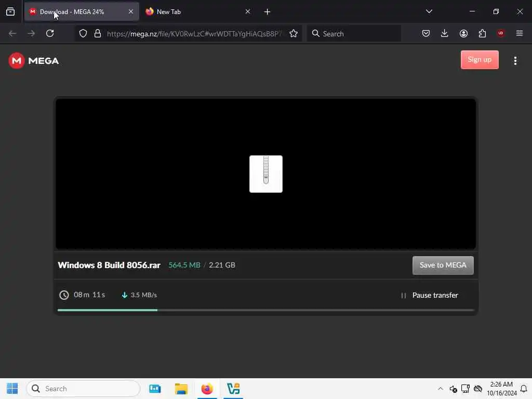Go back to previous page
The height and width of the screenshot is (399, 532).
click(x=12, y=33)
